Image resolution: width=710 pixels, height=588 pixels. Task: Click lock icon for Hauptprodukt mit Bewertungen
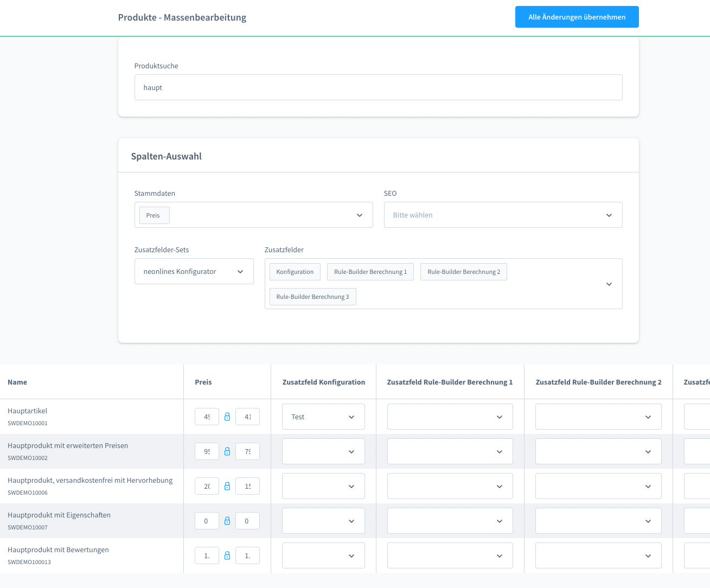coord(227,555)
